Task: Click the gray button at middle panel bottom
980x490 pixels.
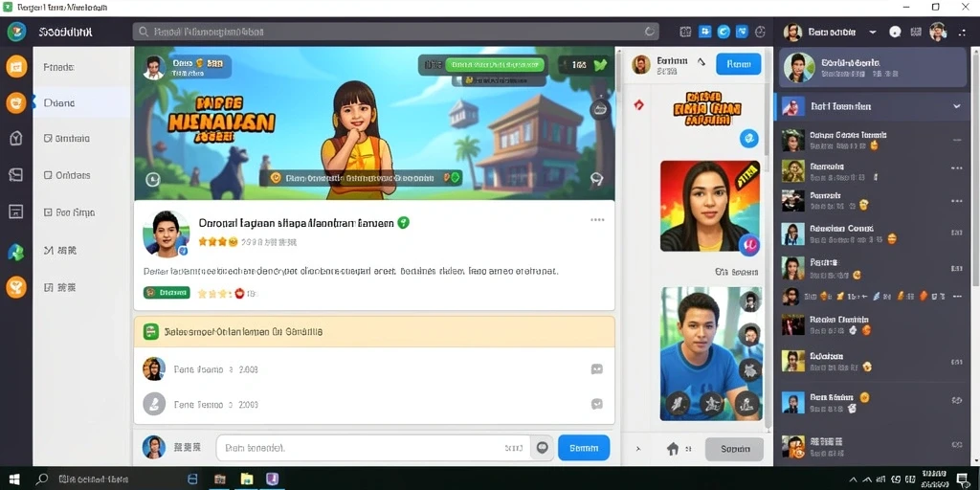Action: click(734, 449)
